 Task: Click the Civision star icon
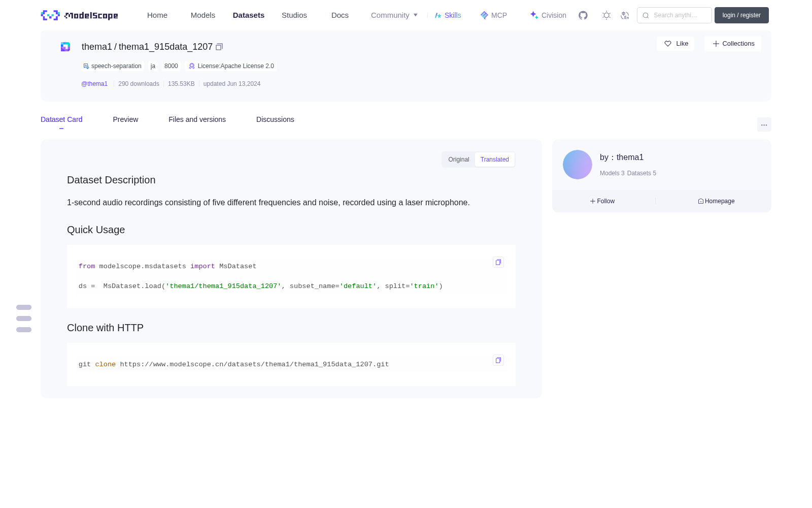tap(534, 15)
